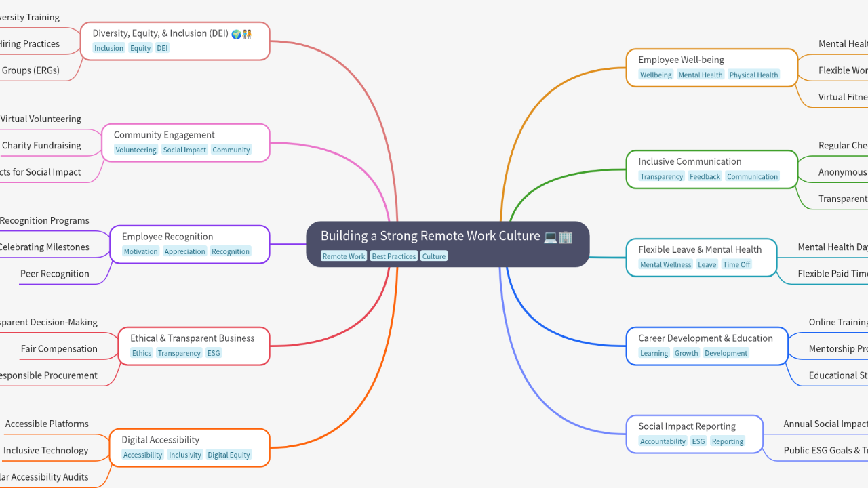This screenshot has height=488, width=868.
Task: Click the ESG tag under Social Impact Reporting
Action: [698, 441]
